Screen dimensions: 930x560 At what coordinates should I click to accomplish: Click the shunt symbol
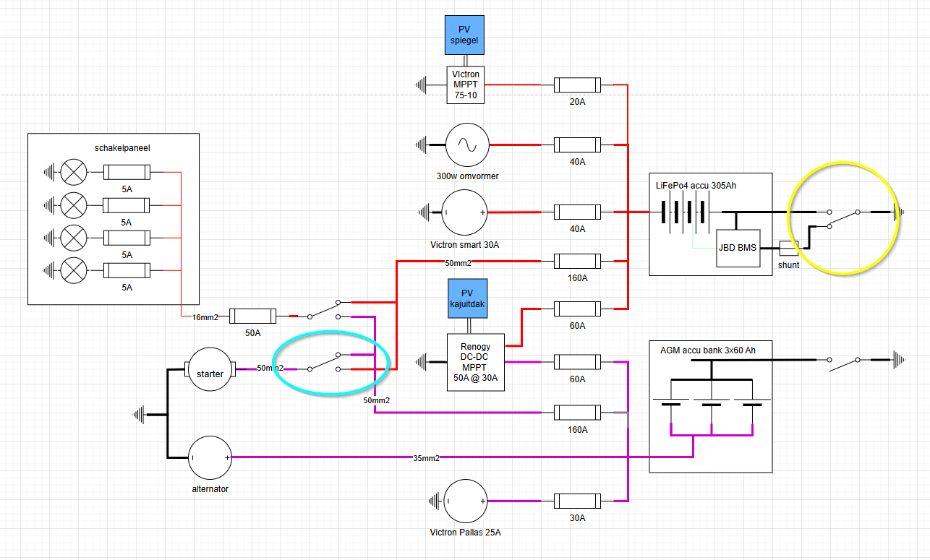point(789,249)
